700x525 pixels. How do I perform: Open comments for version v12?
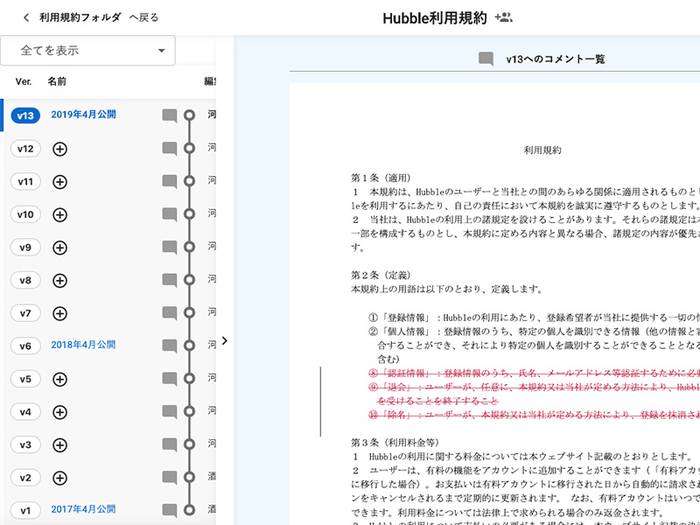[170, 149]
